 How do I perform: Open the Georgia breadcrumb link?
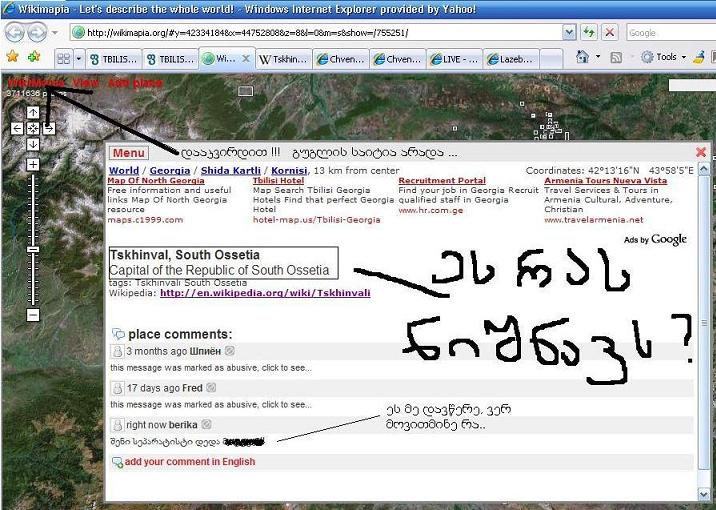point(169,171)
